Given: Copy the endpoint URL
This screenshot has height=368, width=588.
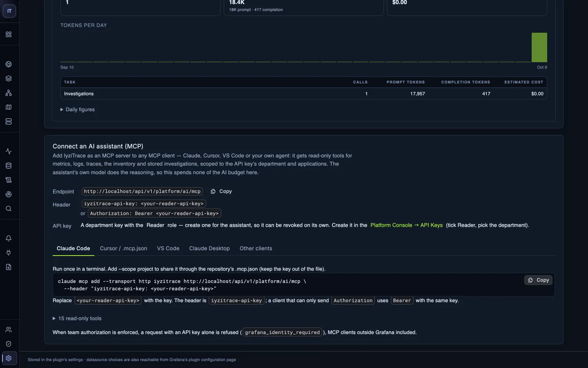Looking at the screenshot, I should 221,191.
